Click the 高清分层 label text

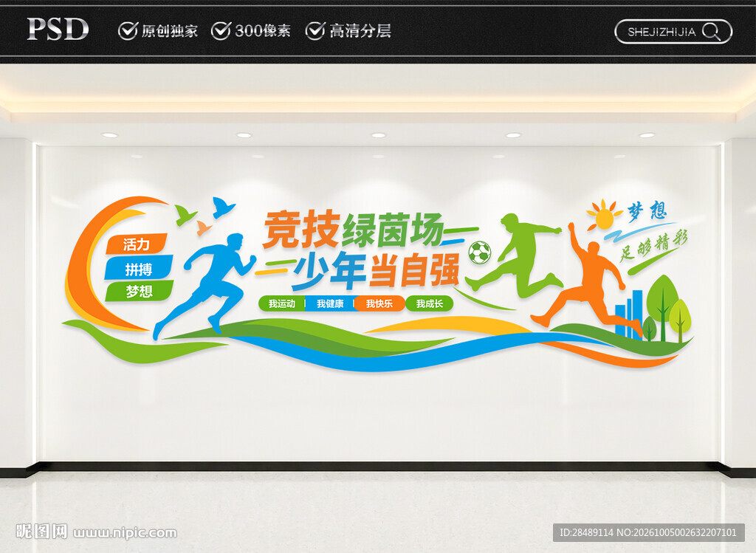[360, 31]
